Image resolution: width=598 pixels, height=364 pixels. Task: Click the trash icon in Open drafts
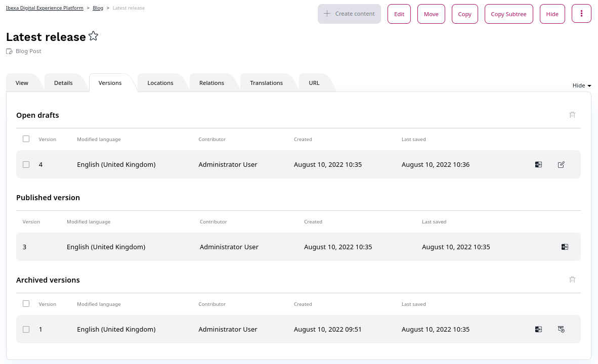click(572, 115)
